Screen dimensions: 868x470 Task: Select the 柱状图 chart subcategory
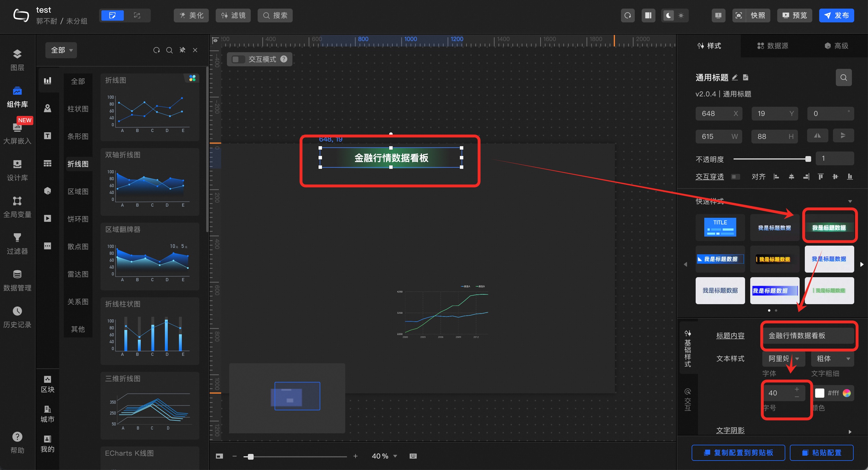tap(78, 109)
